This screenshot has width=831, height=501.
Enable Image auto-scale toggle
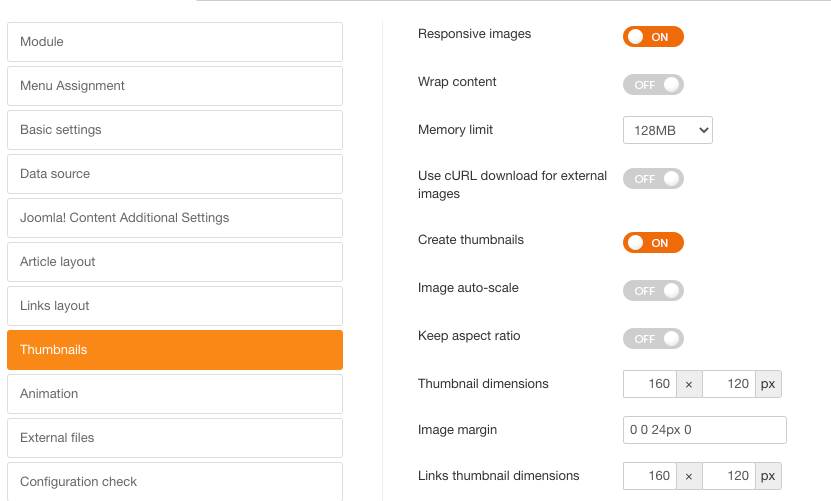click(653, 291)
